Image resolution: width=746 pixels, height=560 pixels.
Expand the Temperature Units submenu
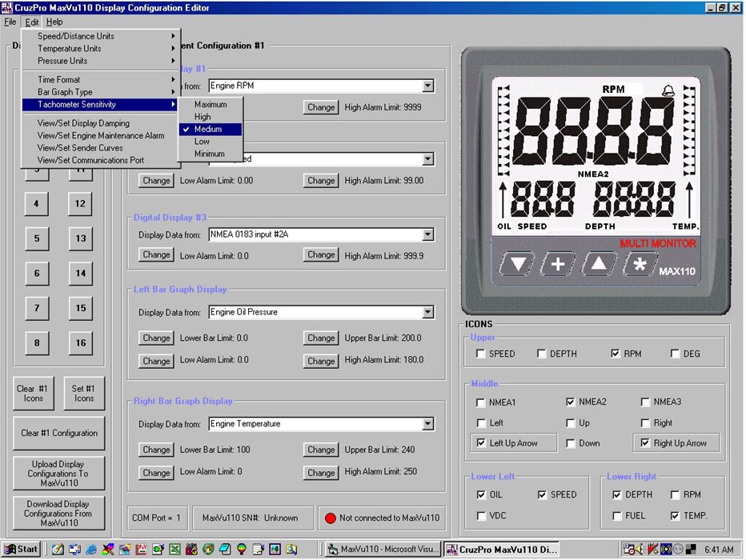[100, 49]
